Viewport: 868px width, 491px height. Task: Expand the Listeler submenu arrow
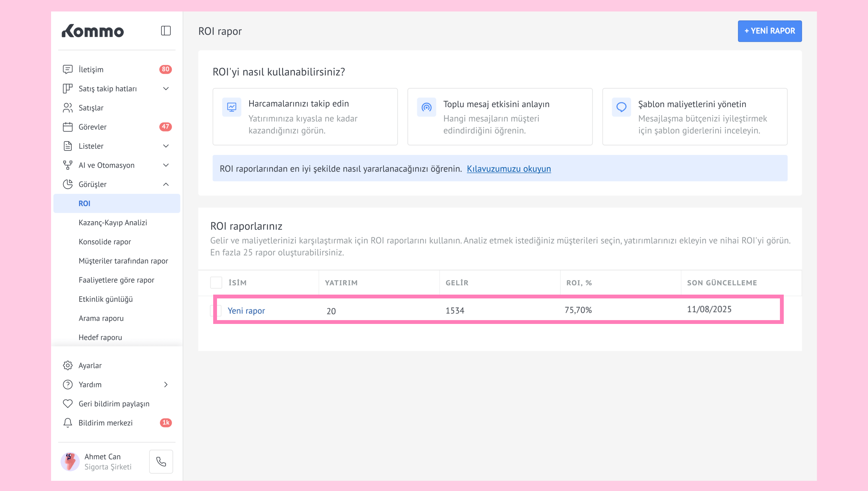pyautogui.click(x=166, y=146)
